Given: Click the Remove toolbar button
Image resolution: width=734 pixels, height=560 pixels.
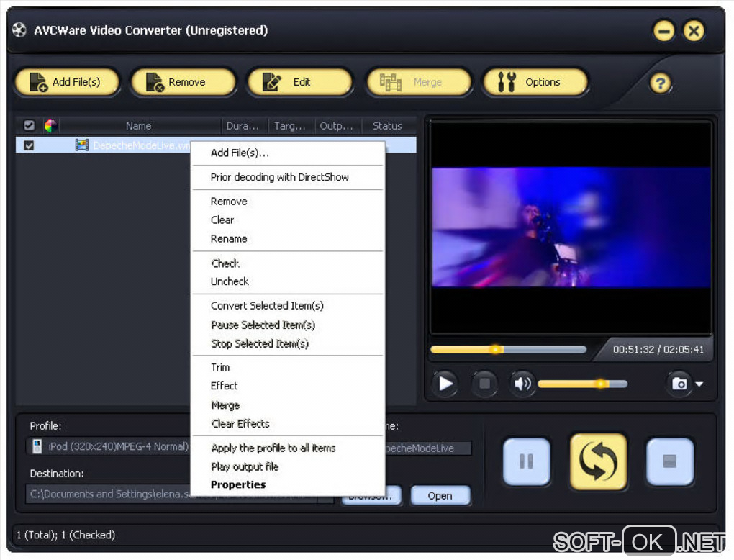Looking at the screenshot, I should (183, 82).
